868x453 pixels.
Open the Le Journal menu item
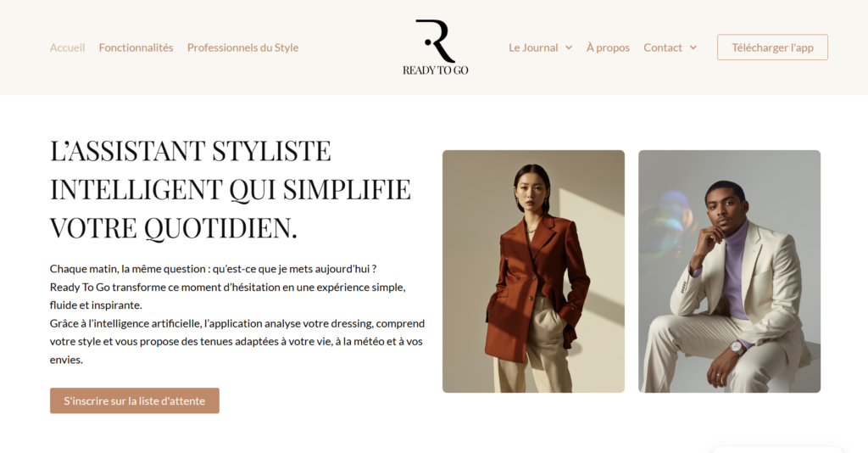point(533,48)
